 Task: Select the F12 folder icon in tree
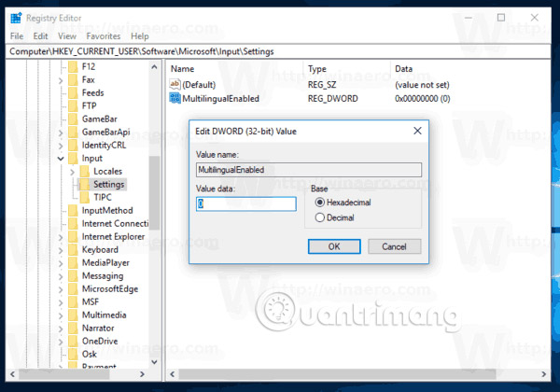pos(73,66)
